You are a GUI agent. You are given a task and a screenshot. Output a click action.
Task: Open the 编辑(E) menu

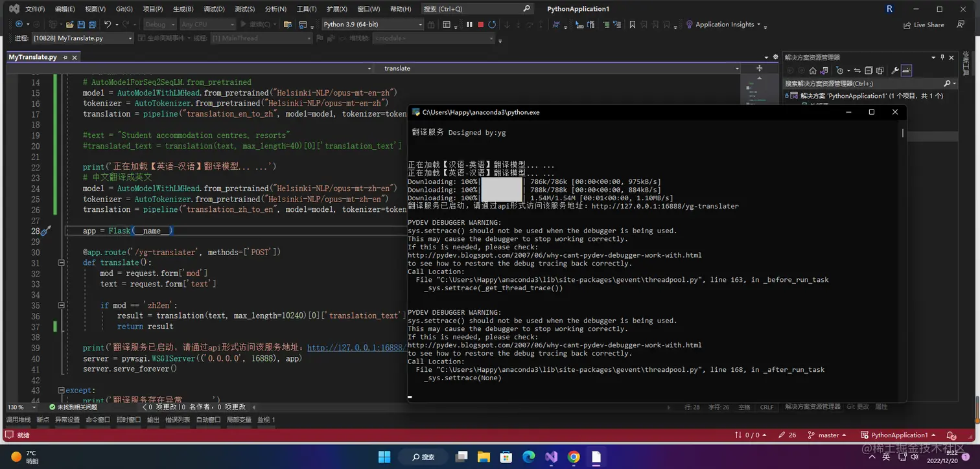(65, 9)
